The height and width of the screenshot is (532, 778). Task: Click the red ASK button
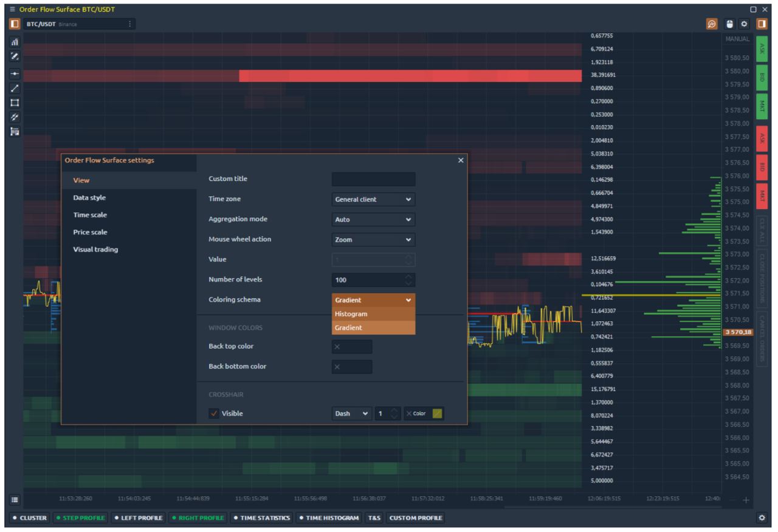pyautogui.click(x=762, y=140)
